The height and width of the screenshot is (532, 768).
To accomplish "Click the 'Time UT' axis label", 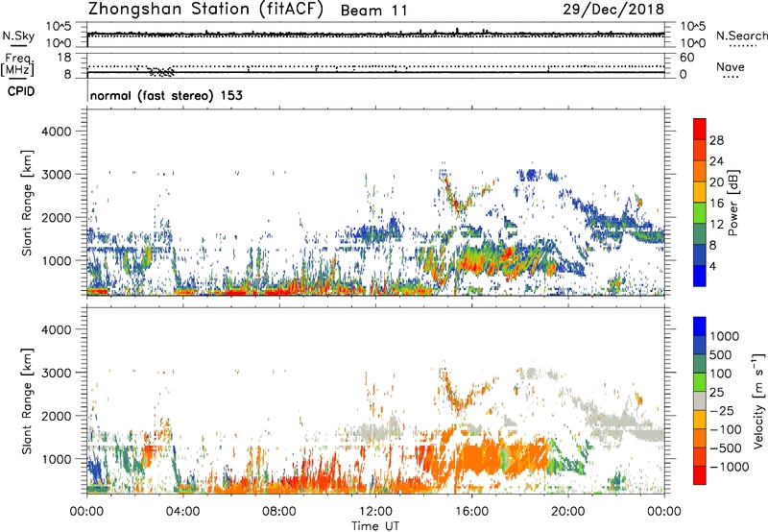I will (x=375, y=526).
